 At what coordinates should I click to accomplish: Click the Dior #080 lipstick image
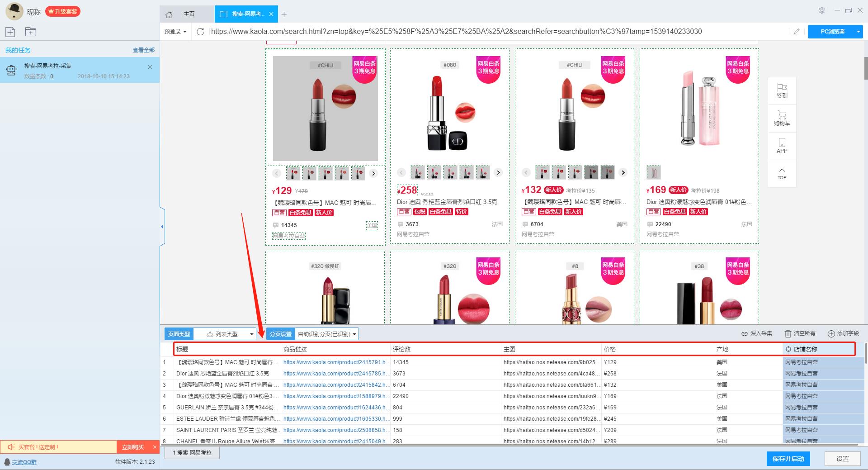449,109
